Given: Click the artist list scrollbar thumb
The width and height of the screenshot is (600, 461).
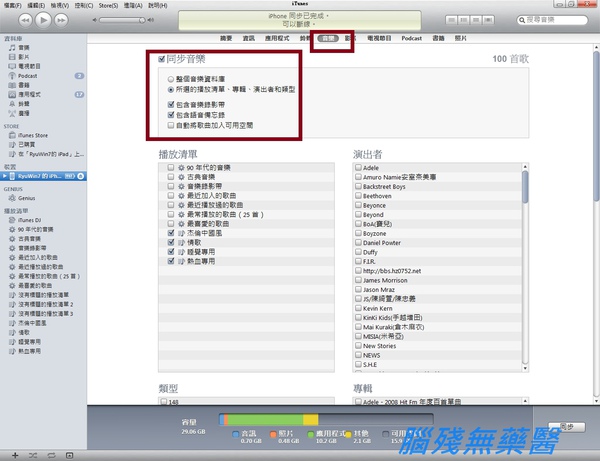Looking at the screenshot, I should pyautogui.click(x=525, y=187).
